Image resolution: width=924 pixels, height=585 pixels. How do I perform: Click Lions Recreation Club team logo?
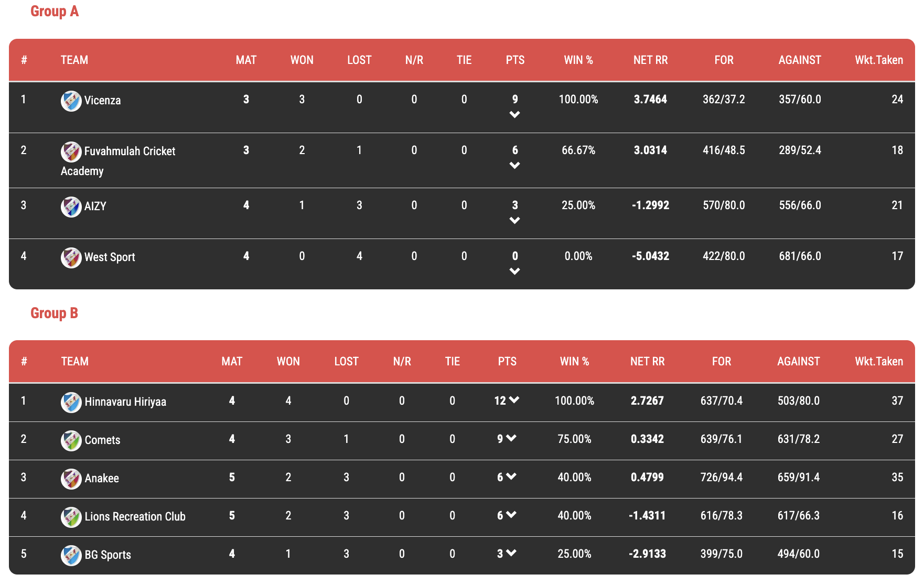tap(71, 517)
